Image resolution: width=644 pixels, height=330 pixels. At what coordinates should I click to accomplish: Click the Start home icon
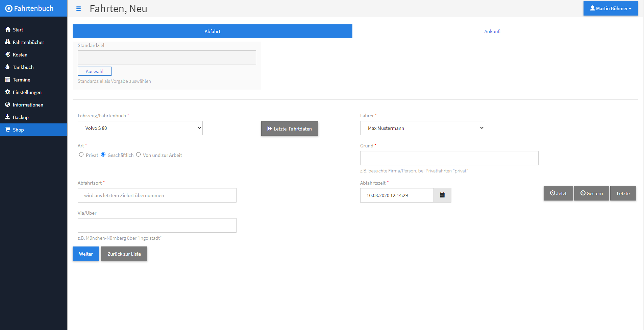click(8, 29)
